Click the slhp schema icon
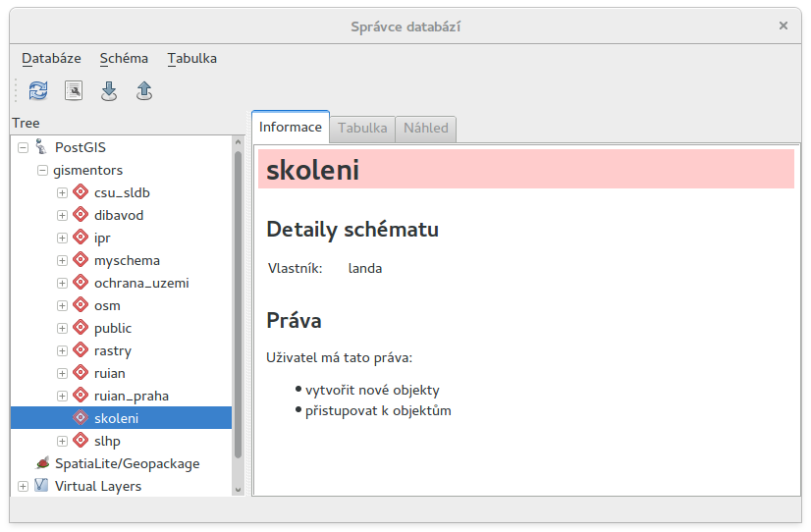This screenshot has height=532, width=811. tap(81, 441)
